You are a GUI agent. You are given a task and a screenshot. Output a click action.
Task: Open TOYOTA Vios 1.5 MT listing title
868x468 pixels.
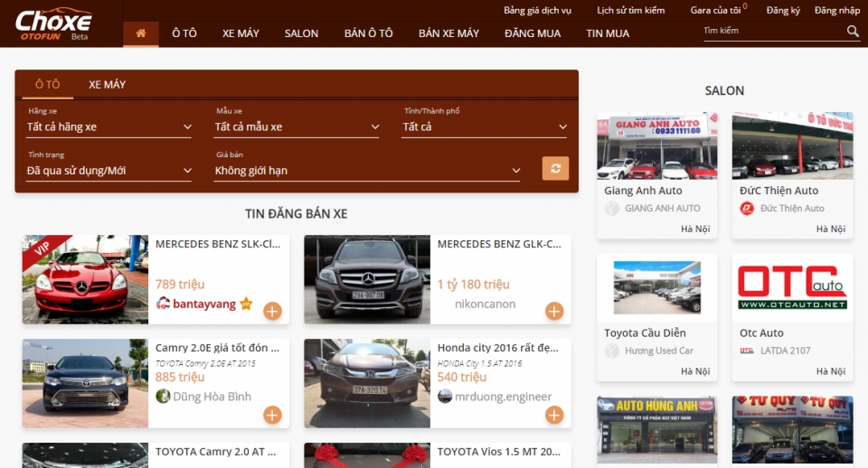(x=499, y=452)
